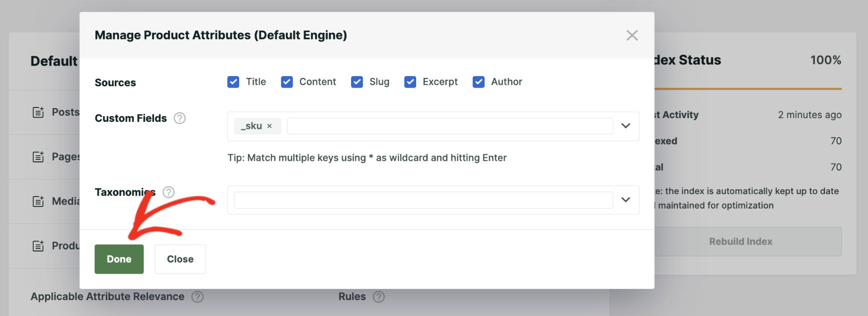Click the 100% index status value
This screenshot has height=316, width=868.
[826, 60]
